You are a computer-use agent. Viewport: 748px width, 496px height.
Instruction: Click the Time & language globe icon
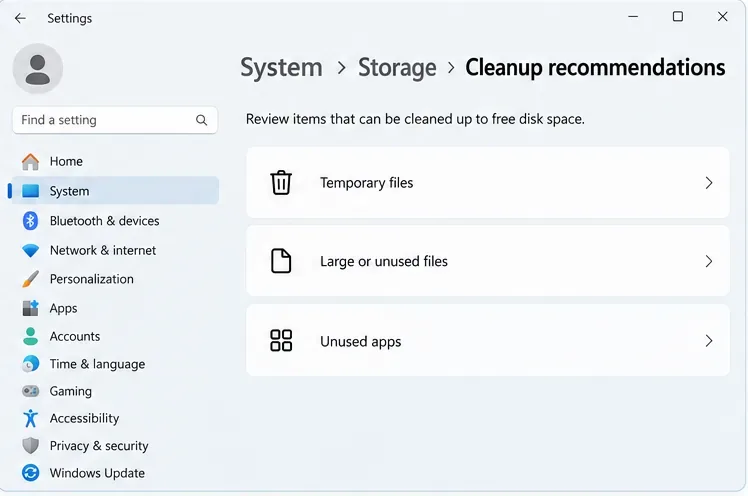(31, 364)
